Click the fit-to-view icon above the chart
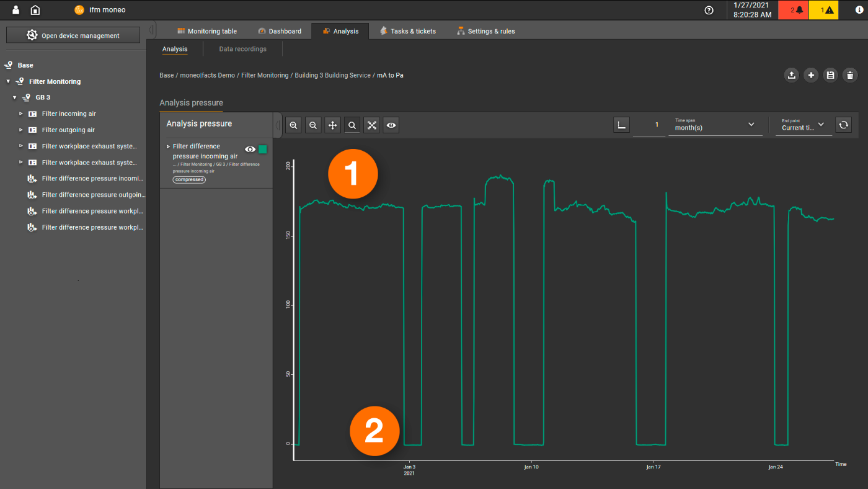The image size is (868, 489). coord(371,125)
